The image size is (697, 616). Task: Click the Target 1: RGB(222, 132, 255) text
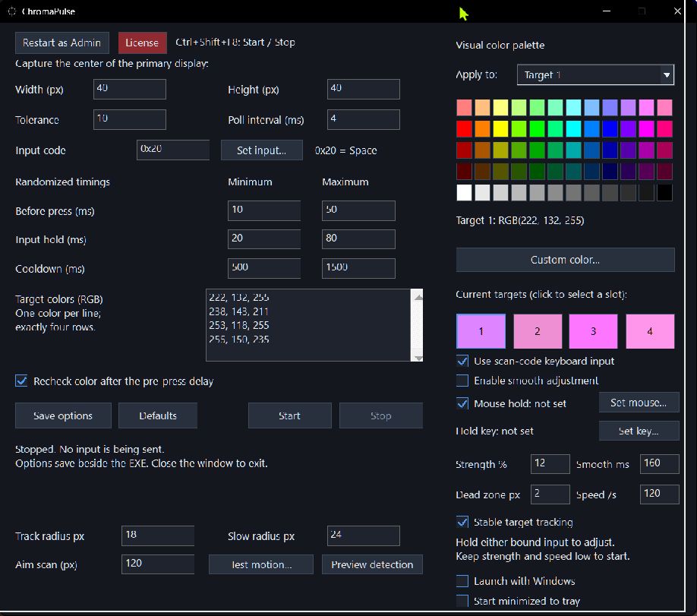pos(520,220)
